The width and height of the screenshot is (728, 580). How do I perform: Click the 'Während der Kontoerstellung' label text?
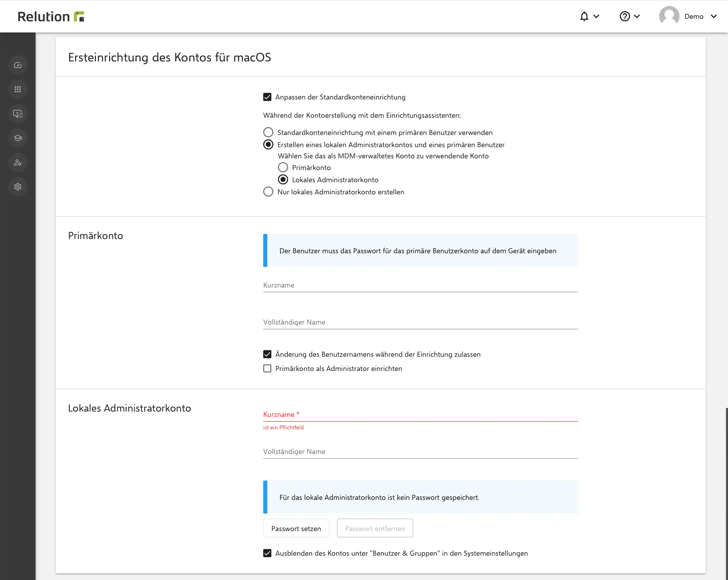pos(362,115)
